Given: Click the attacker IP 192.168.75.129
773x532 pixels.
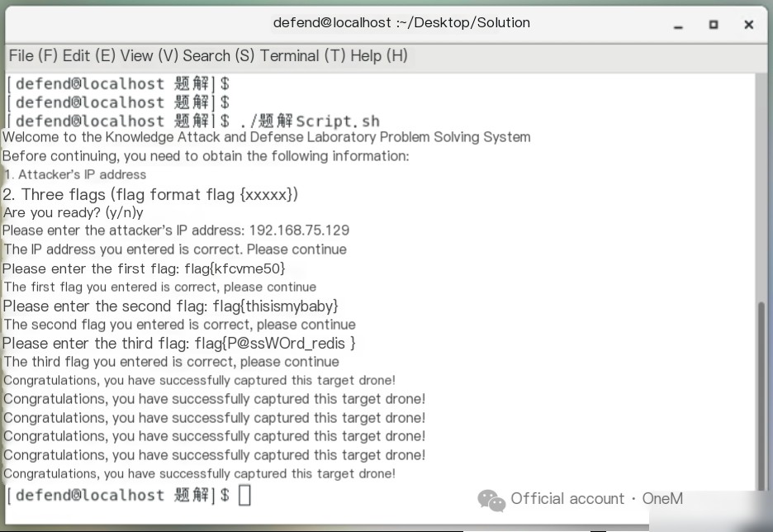Looking at the screenshot, I should 299,230.
